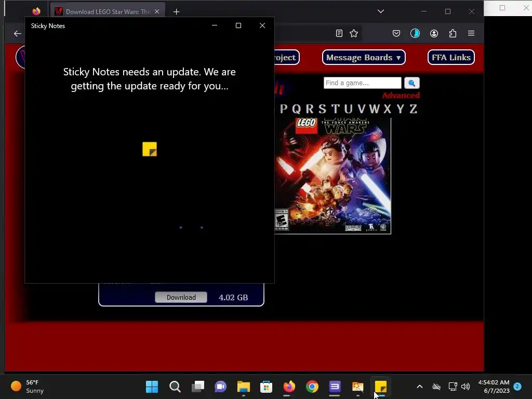Image resolution: width=532 pixels, height=399 pixels.
Task: Click the blue circular extension icon in the toolbar
Action: coord(415,33)
